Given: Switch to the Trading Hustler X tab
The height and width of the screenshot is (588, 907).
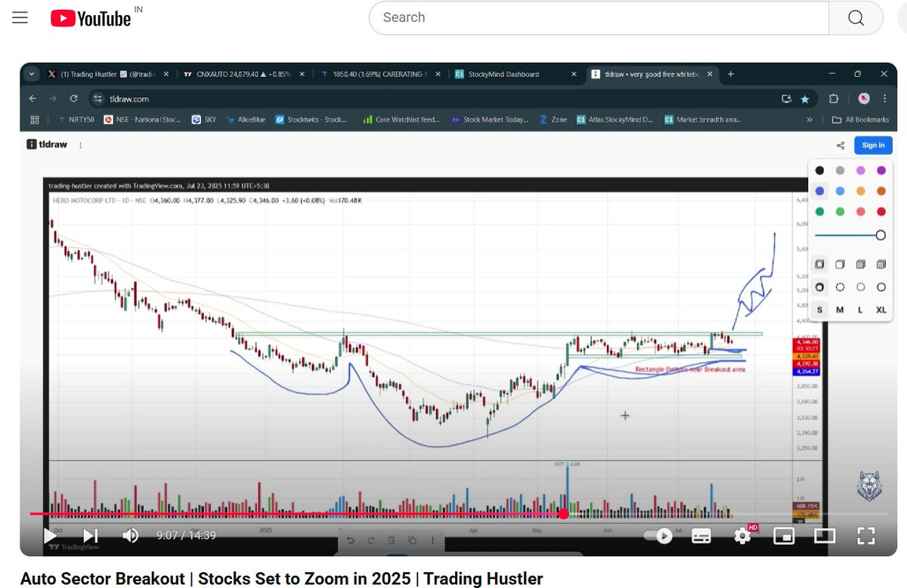Looking at the screenshot, I should tap(109, 74).
